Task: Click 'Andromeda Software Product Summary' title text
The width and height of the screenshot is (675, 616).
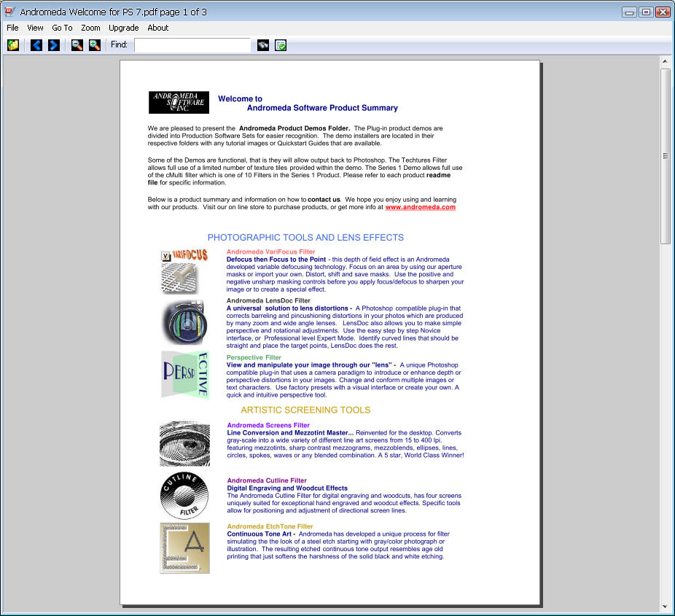Action: point(322,108)
